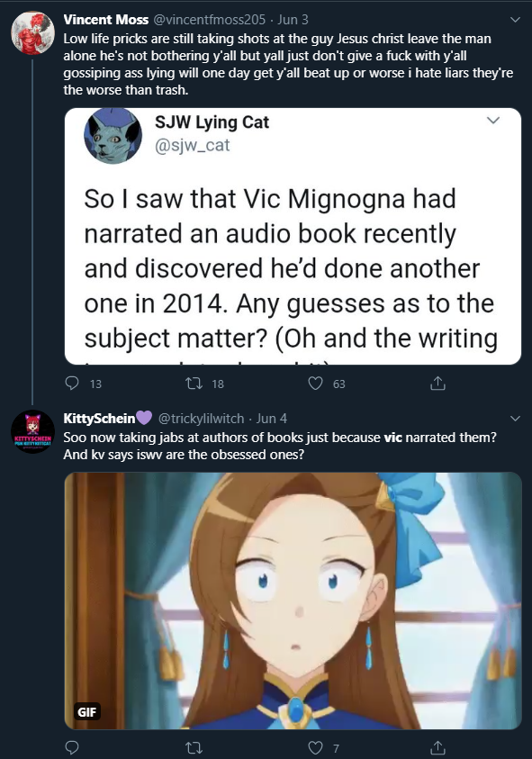The image size is (532, 759).
Task: Visit the @trickylilwitch handle
Action: coord(201,419)
